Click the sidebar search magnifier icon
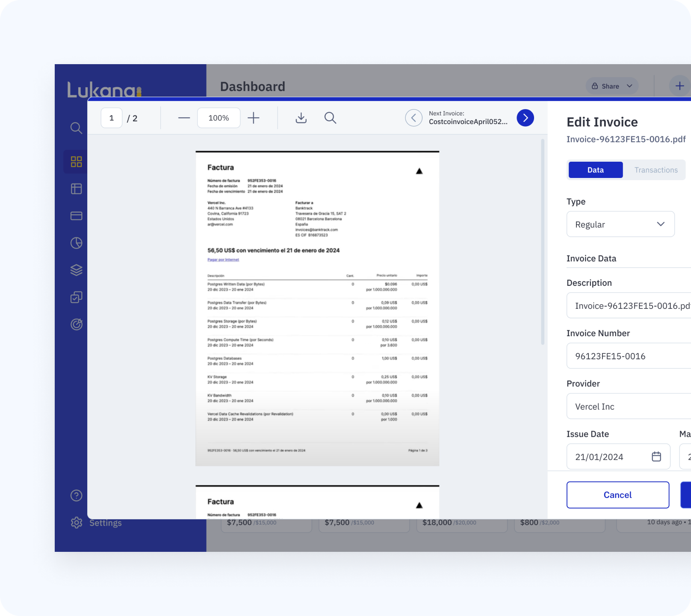Viewport: 691px width, 616px height. pos(76,128)
